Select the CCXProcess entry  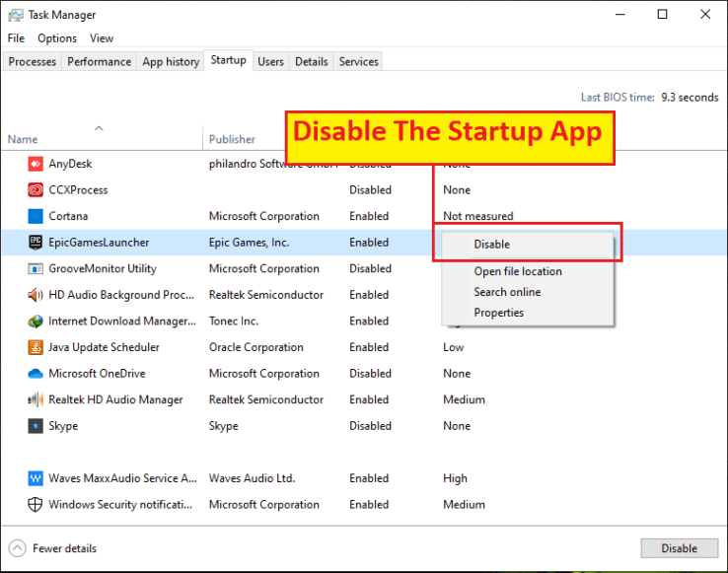[x=78, y=190]
